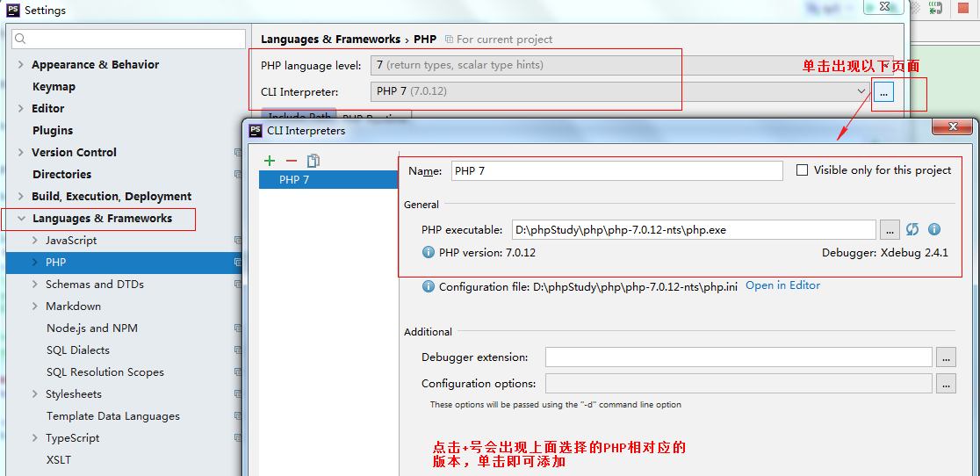This screenshot has height=476, width=980.
Task: Select Plugins in settings tree
Action: 53,130
